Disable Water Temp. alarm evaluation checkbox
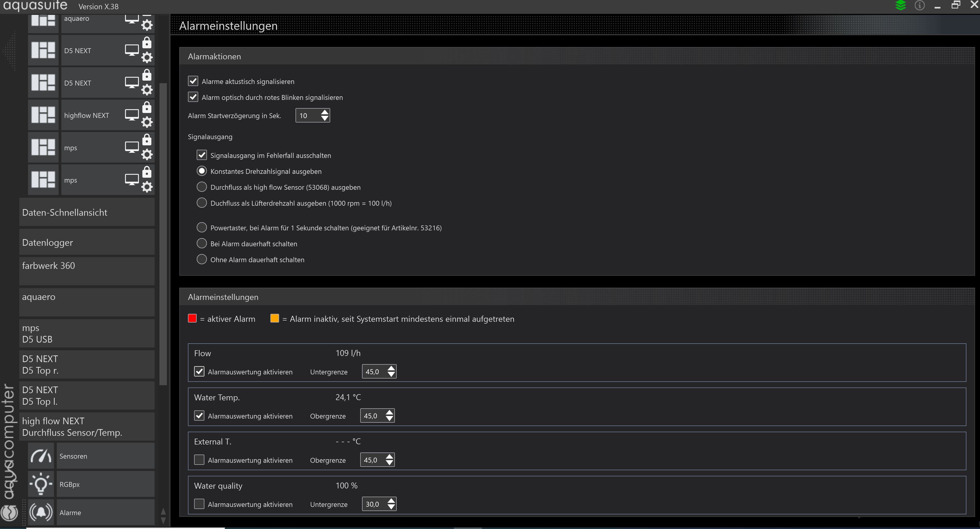 199,415
